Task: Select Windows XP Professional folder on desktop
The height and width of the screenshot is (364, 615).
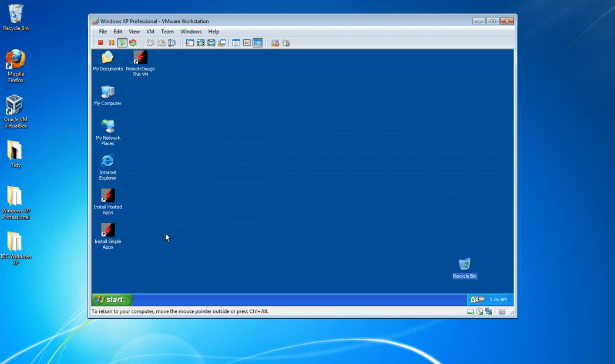Action: click(x=16, y=203)
